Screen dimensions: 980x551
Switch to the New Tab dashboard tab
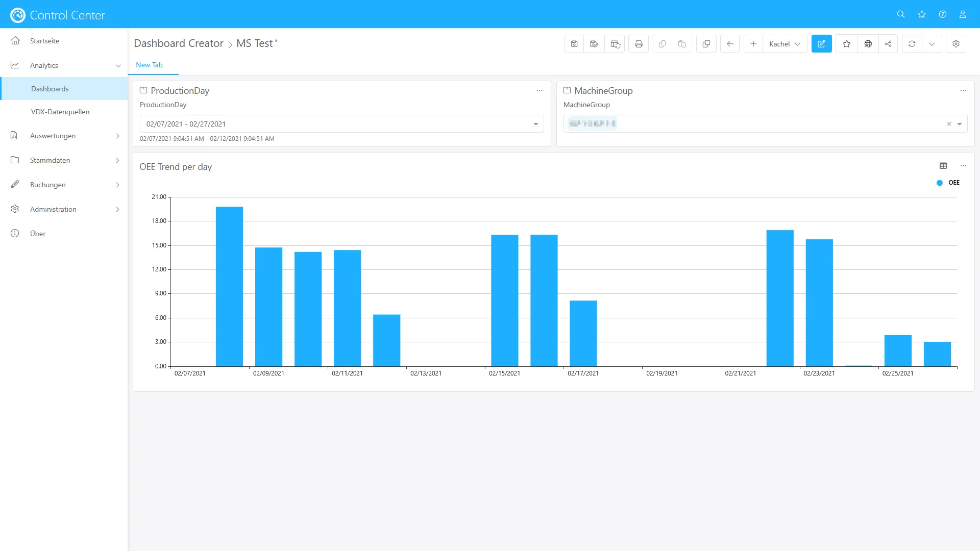(x=149, y=65)
